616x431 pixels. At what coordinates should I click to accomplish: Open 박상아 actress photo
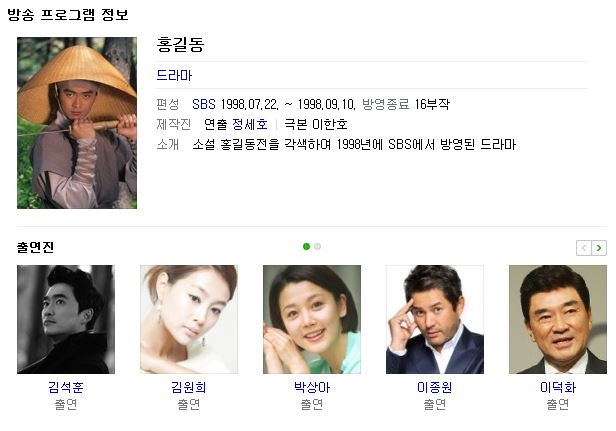tap(312, 319)
